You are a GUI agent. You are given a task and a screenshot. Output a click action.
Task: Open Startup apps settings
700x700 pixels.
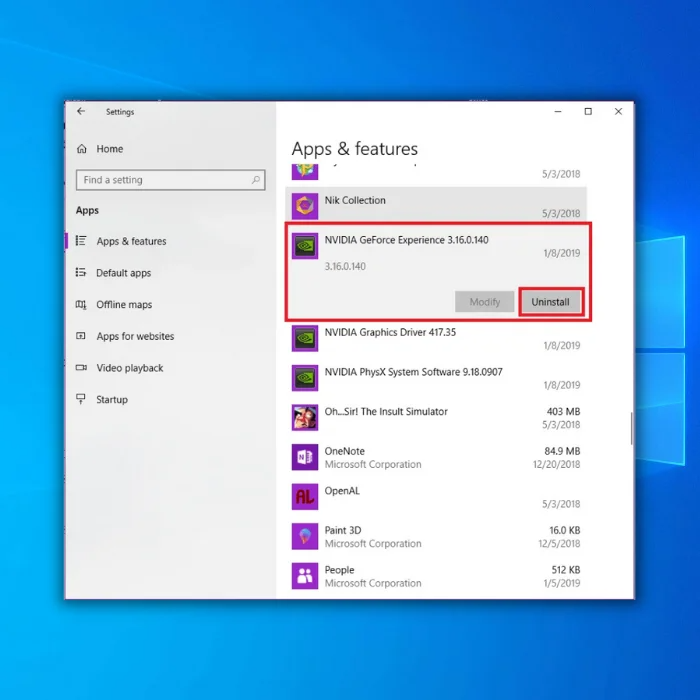[112, 400]
